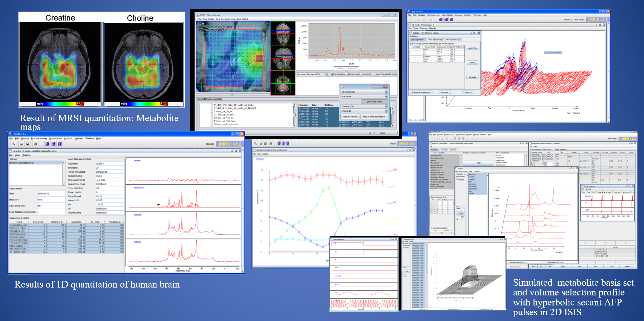Click the up arrow of the Signals list scrollbar

64,163
